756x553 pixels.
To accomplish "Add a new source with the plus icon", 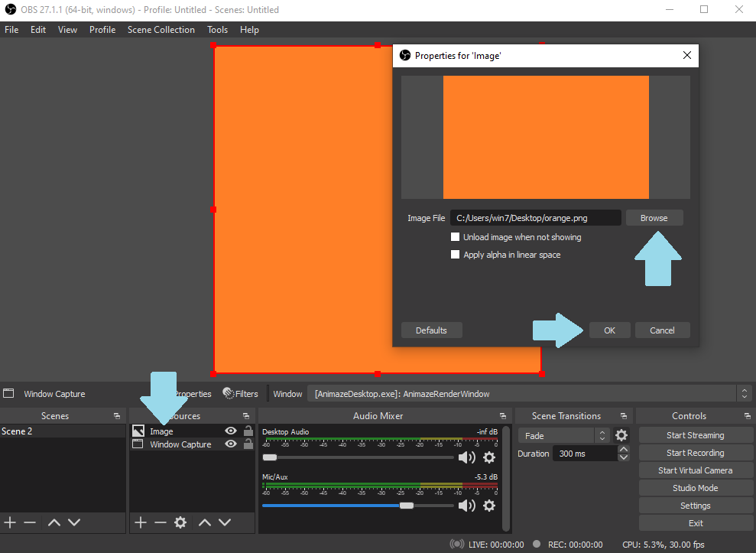I will pyautogui.click(x=140, y=522).
